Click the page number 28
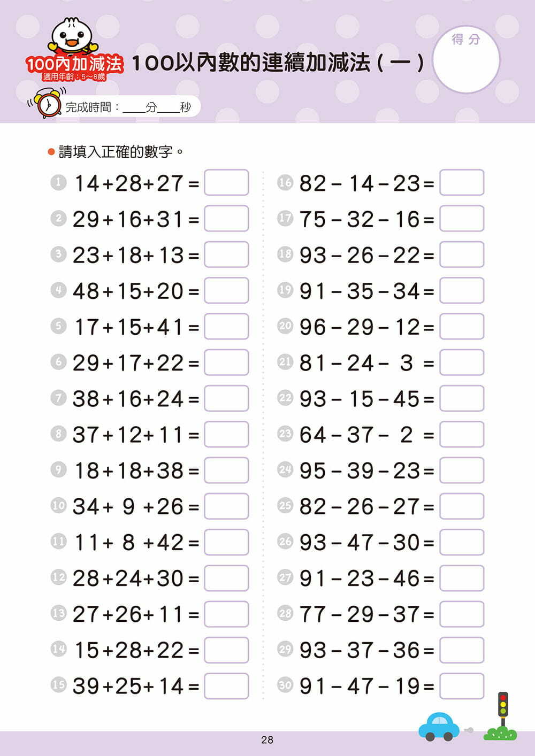535x756 pixels. point(267,740)
